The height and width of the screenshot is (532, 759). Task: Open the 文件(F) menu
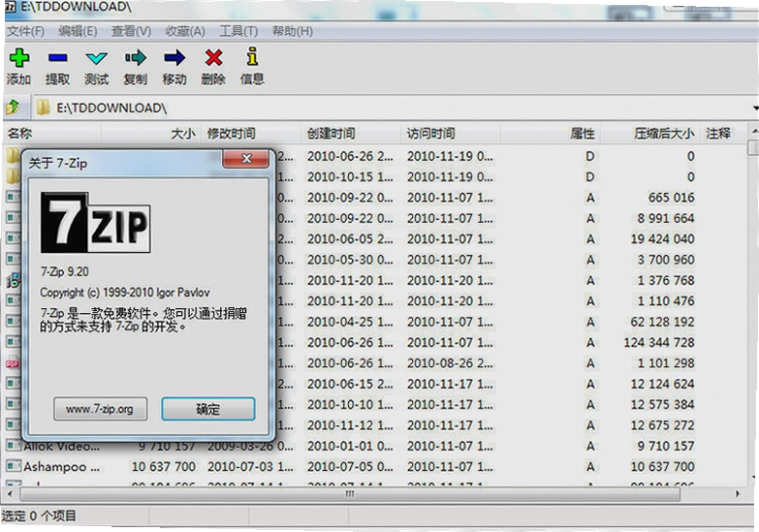pos(25,31)
